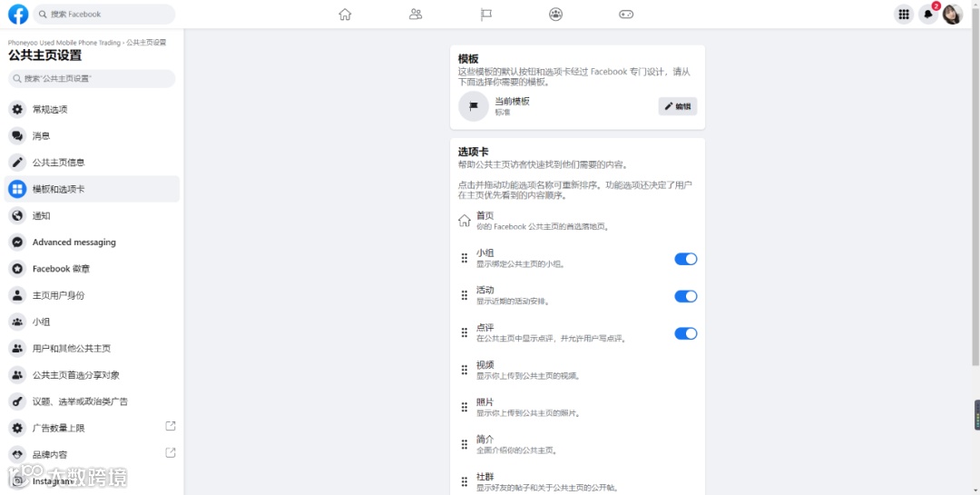Click gear icon beside 常规选项
Image resolution: width=980 pixels, height=495 pixels.
coord(17,110)
